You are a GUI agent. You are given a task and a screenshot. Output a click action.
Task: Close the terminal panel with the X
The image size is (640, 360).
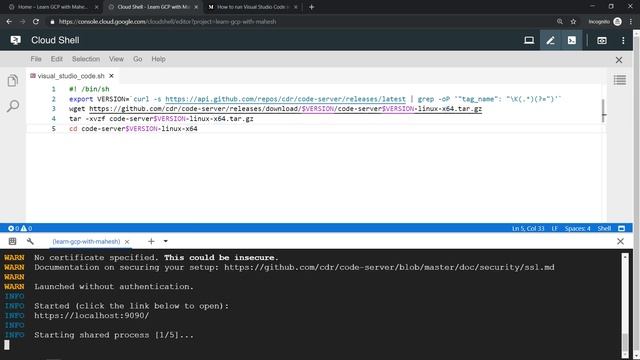click(x=620, y=242)
